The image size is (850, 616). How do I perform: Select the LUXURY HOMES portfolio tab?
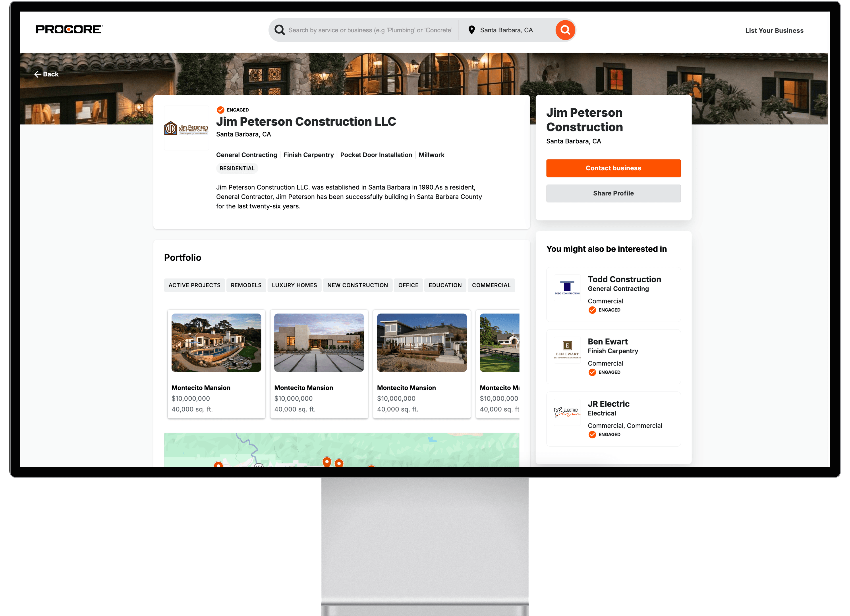click(295, 285)
